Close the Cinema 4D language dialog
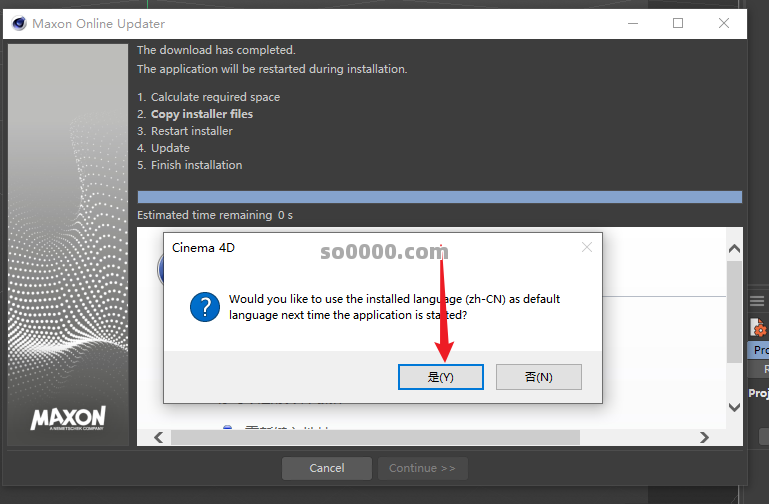 [587, 247]
